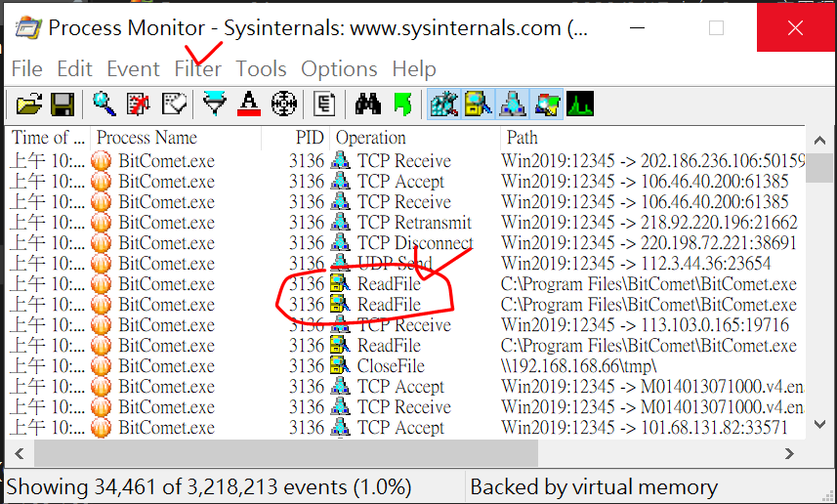The height and width of the screenshot is (504, 837).
Task: Click path ending 112.3.44.36:23654
Action: tap(636, 263)
